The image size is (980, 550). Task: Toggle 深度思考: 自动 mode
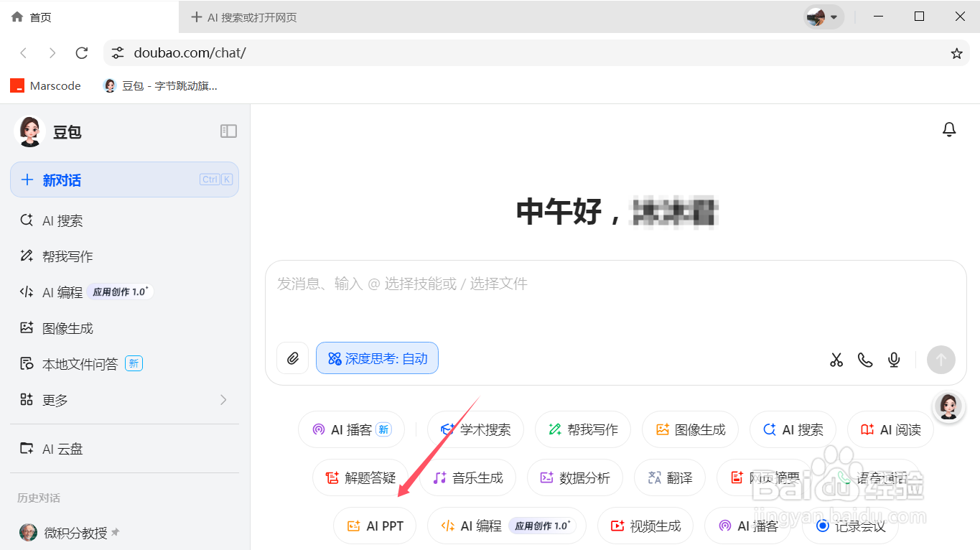(377, 358)
